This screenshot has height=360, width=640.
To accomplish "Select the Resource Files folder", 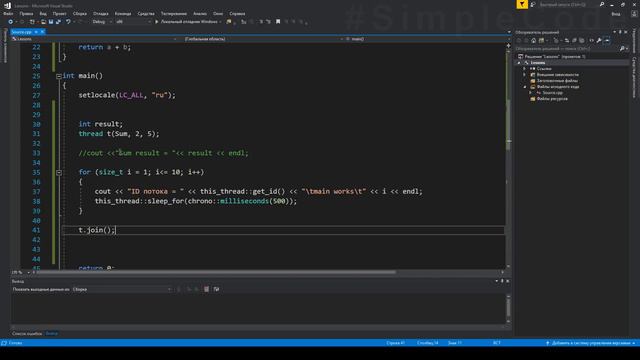I will pos(552,99).
